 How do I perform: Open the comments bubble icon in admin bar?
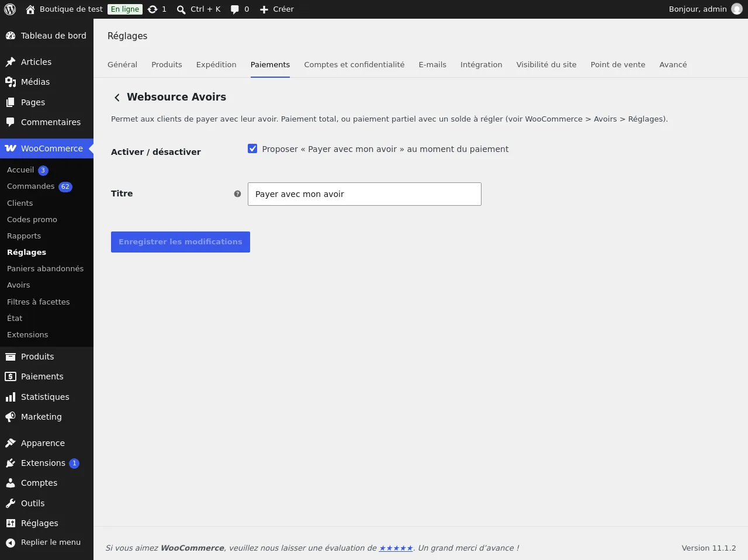coord(235,9)
